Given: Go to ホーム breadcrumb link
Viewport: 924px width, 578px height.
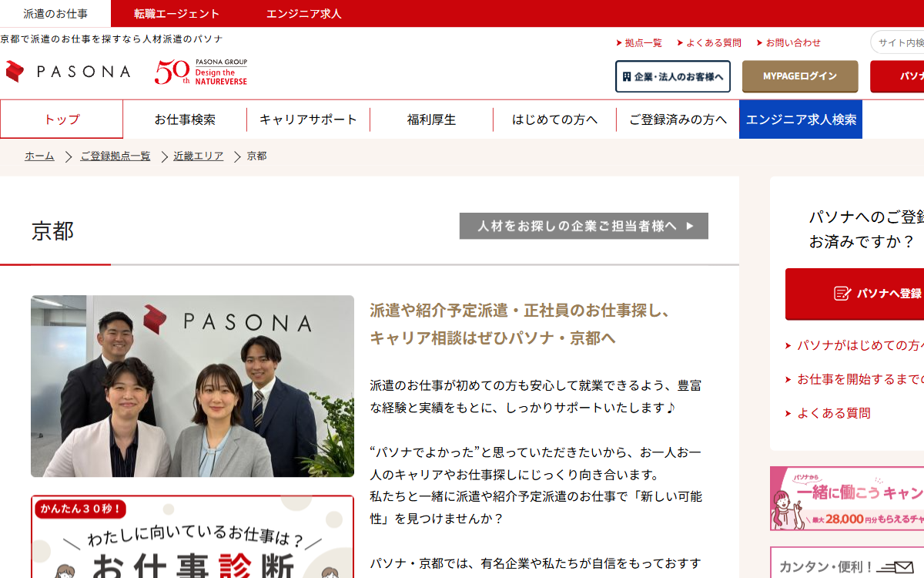Looking at the screenshot, I should (x=39, y=156).
